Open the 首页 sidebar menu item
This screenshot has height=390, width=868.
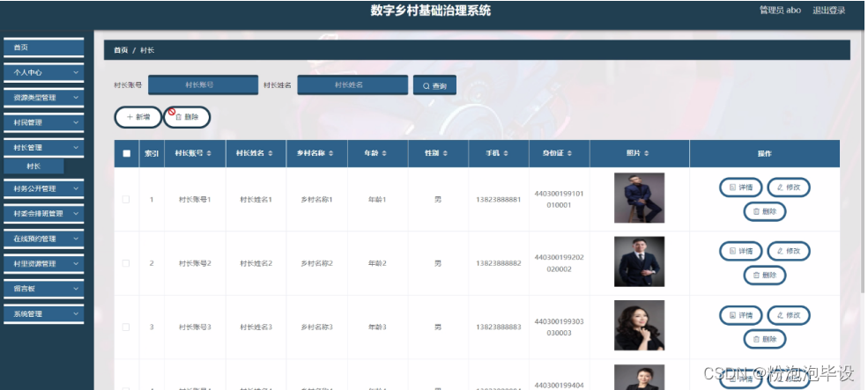tap(44, 48)
